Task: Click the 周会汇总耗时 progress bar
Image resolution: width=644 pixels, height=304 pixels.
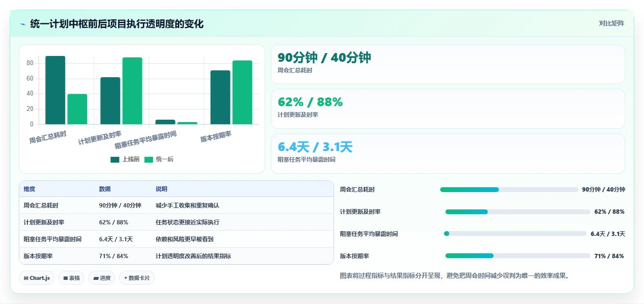Action: click(509, 190)
